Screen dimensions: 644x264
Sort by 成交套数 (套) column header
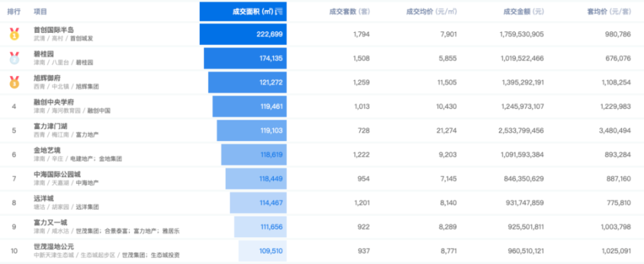pyautogui.click(x=350, y=11)
